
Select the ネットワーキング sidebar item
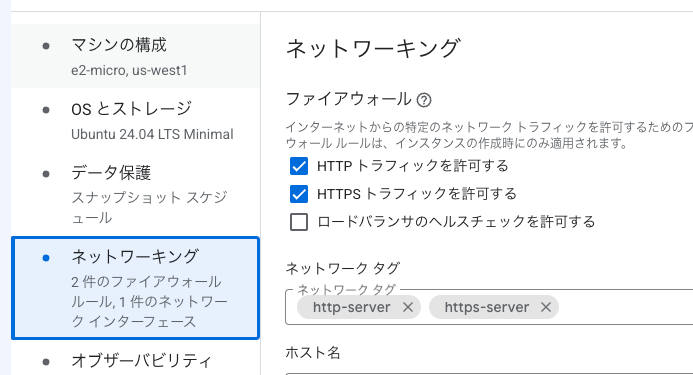135,288
